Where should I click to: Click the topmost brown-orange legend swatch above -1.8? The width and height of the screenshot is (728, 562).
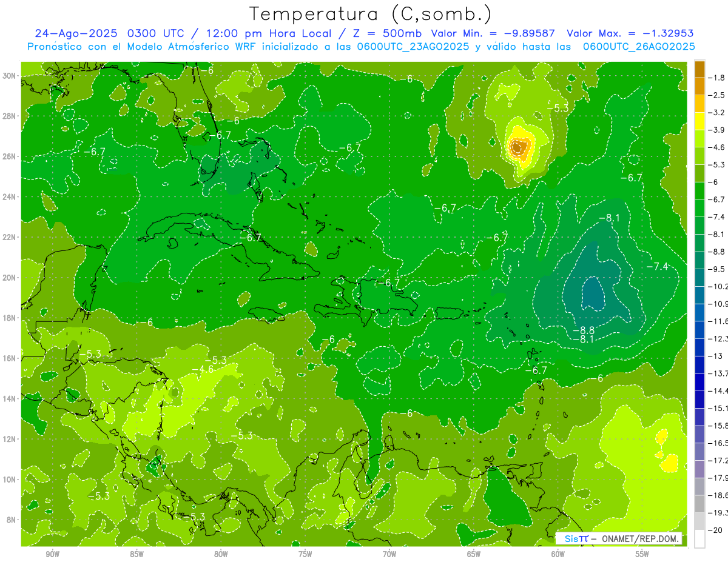[699, 69]
